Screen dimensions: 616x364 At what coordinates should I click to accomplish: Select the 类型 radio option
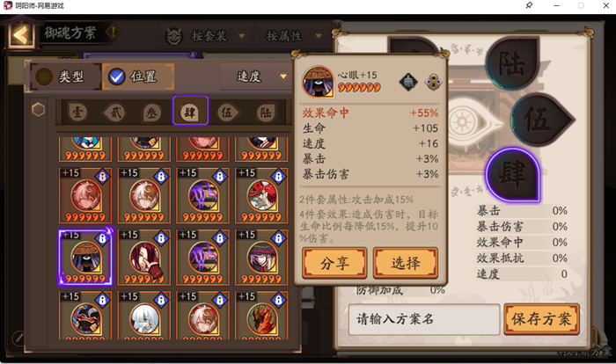62,76
